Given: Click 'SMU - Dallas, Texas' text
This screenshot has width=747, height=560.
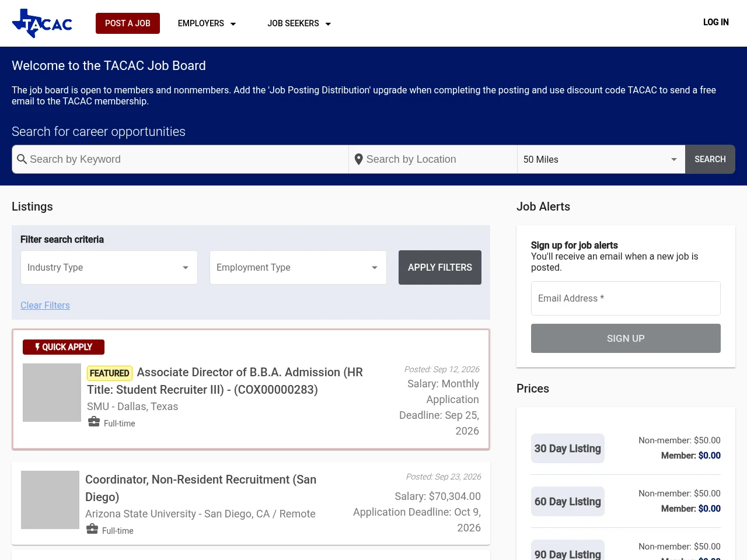Looking at the screenshot, I should click(x=132, y=407).
